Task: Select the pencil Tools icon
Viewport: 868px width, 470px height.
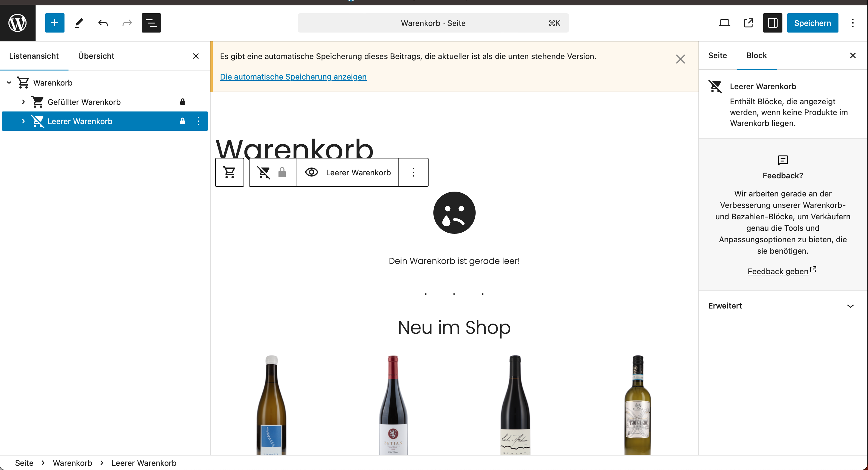Action: coord(79,23)
